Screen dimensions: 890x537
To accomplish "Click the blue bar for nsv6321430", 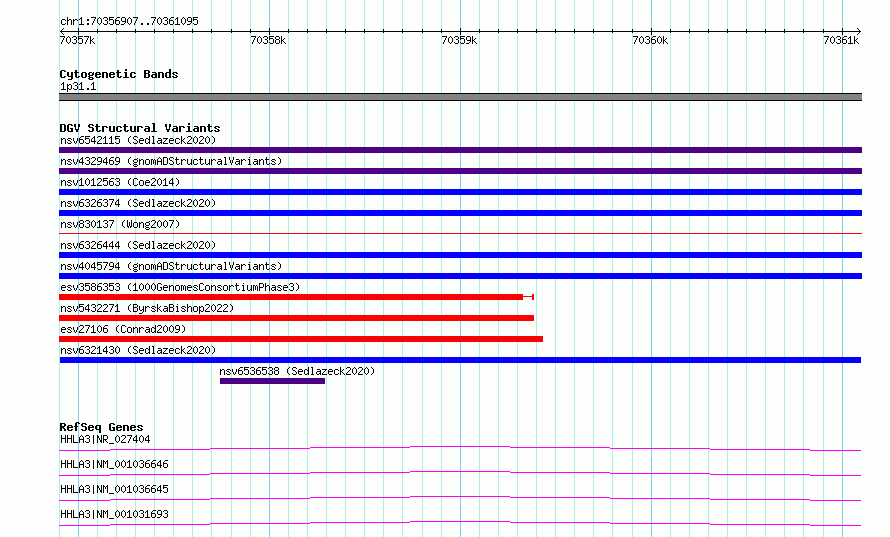I will pyautogui.click(x=460, y=360).
